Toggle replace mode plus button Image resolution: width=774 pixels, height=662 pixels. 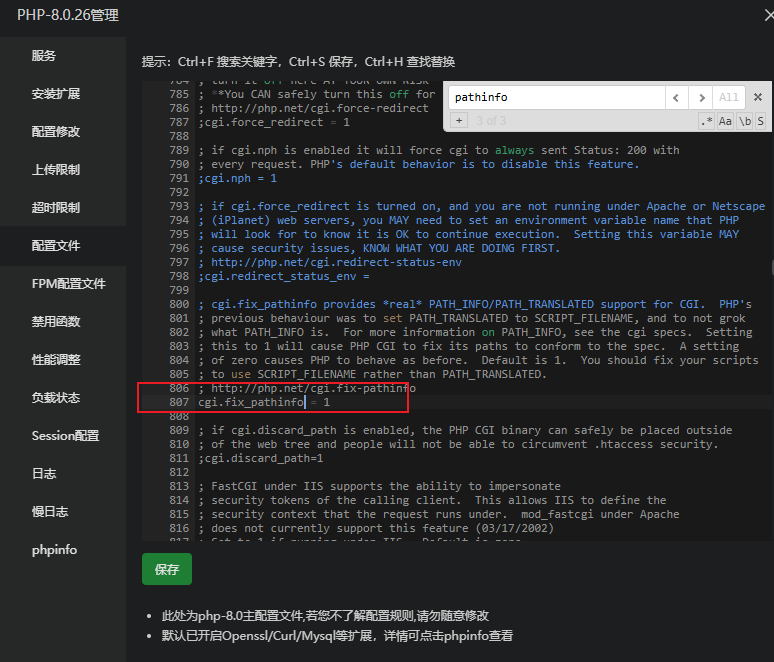click(459, 120)
